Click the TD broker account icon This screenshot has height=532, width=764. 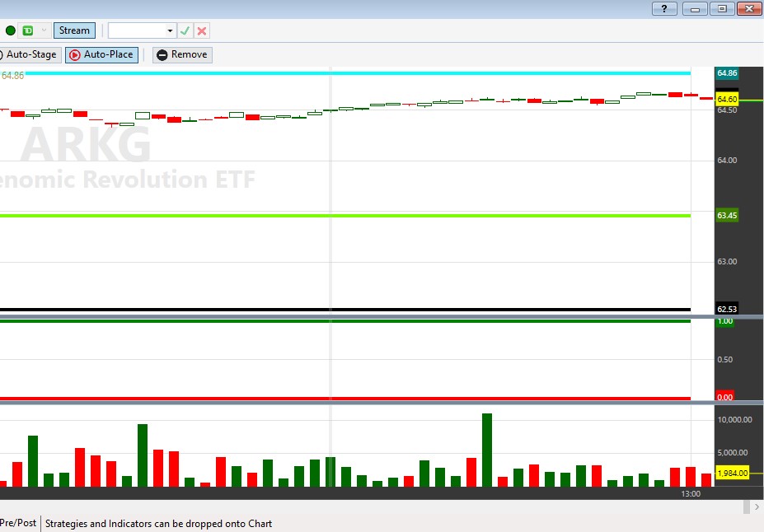click(28, 30)
